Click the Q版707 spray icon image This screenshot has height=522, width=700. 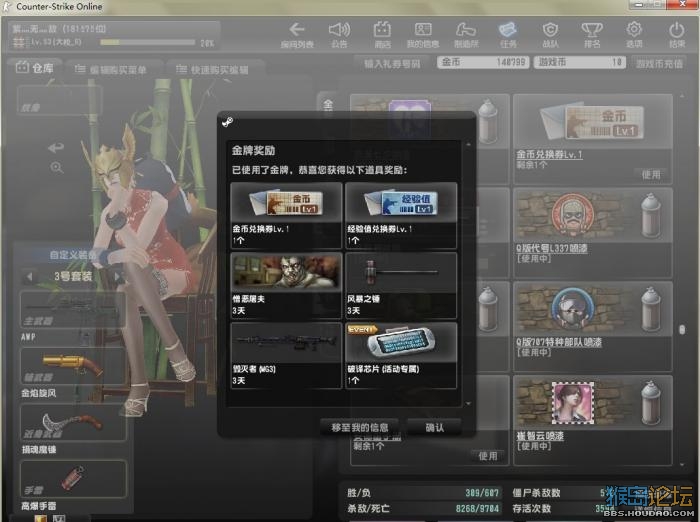pos(572,308)
